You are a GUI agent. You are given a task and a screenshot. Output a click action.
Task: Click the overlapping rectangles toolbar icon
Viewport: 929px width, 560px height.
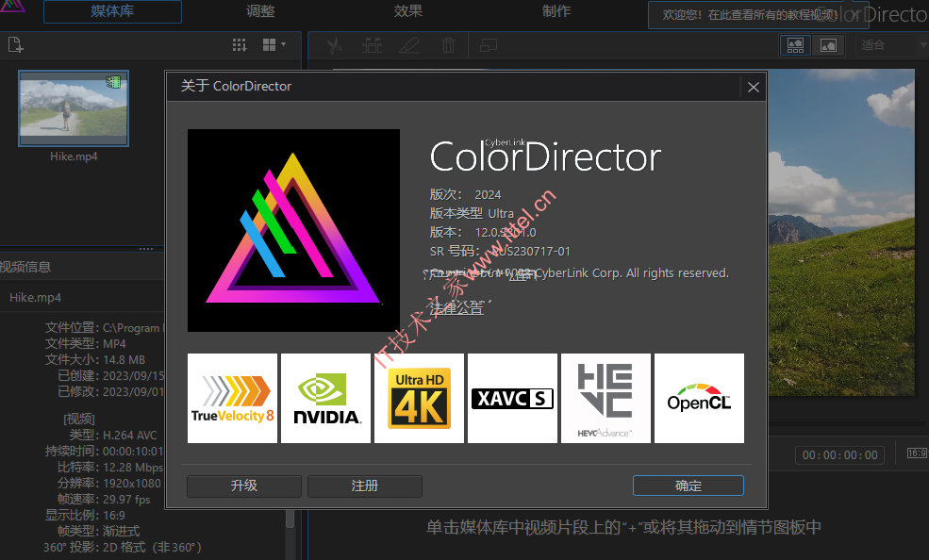point(489,45)
